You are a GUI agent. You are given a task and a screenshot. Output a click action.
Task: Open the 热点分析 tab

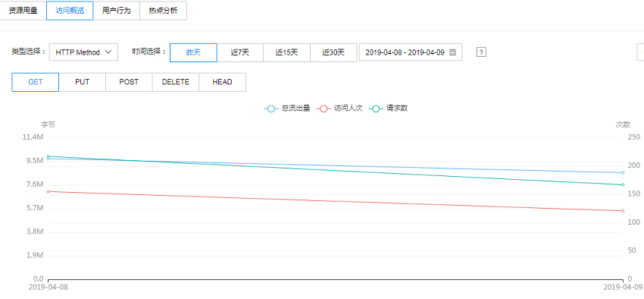[x=163, y=11]
